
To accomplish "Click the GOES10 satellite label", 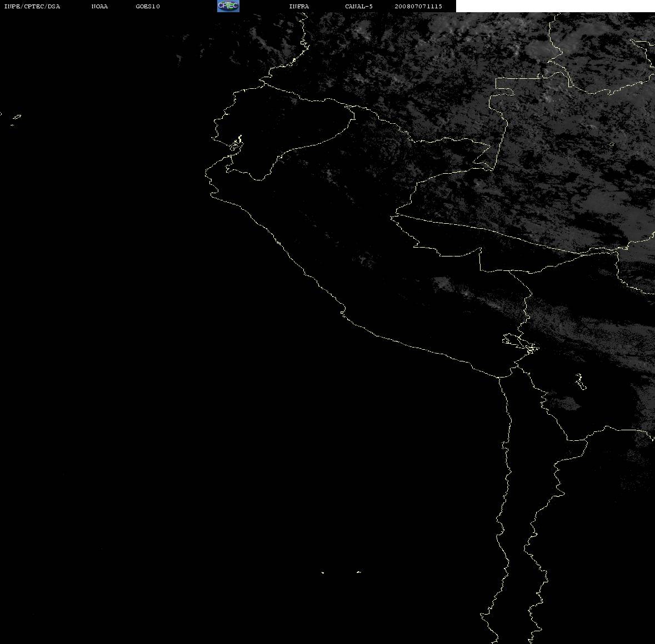I will pos(148,6).
